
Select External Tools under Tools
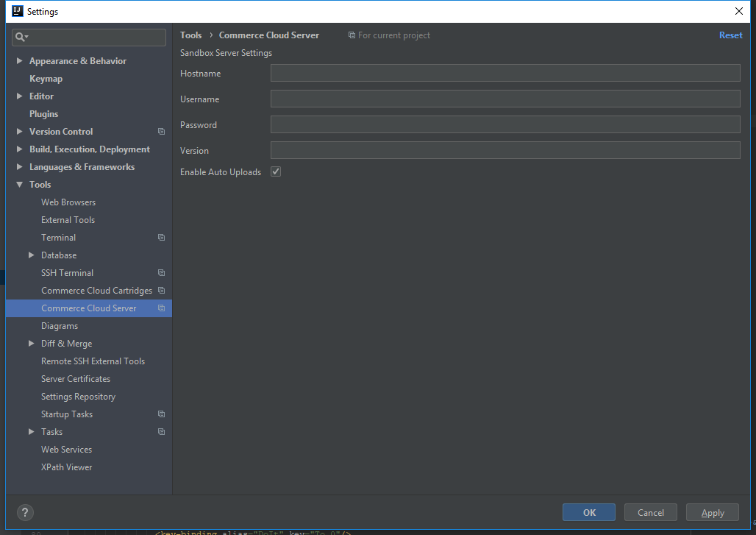coord(68,220)
